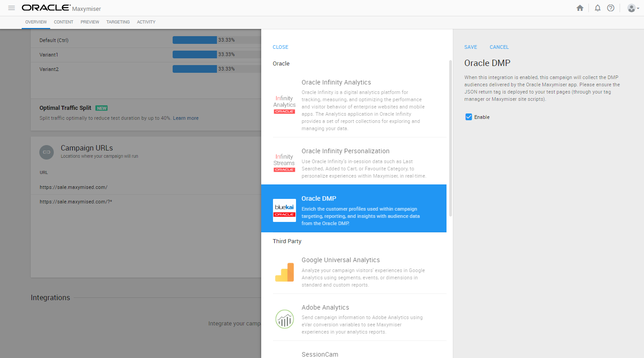
Task: Click Infinity Streams logo icon
Action: [x=284, y=163]
